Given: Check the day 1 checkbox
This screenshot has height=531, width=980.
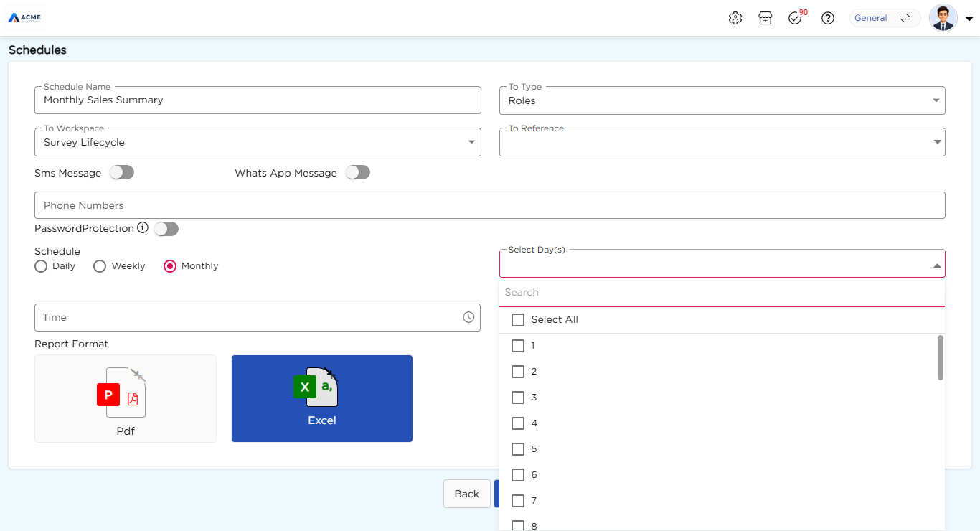Looking at the screenshot, I should coord(518,346).
